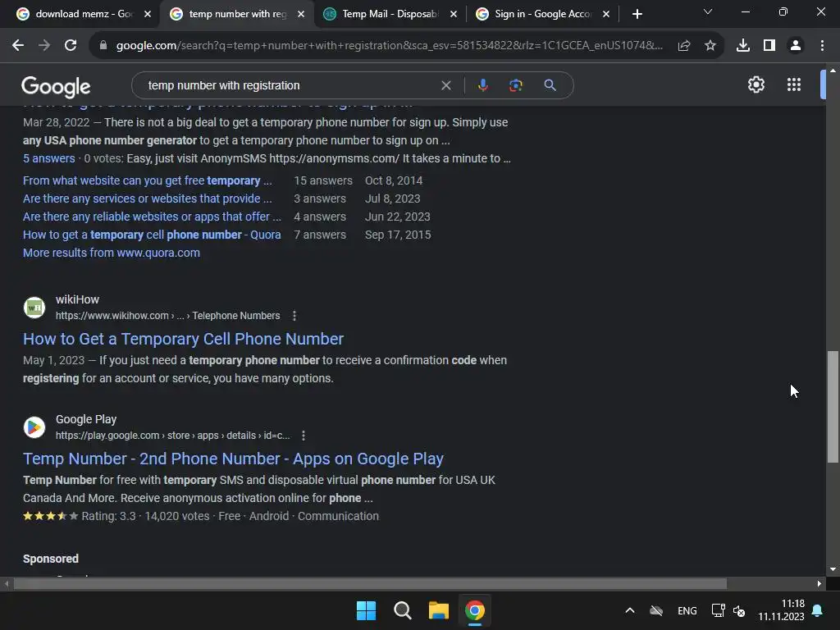Screen dimensions: 840x630
Task: Show hidden system tray icons
Action: point(630,610)
